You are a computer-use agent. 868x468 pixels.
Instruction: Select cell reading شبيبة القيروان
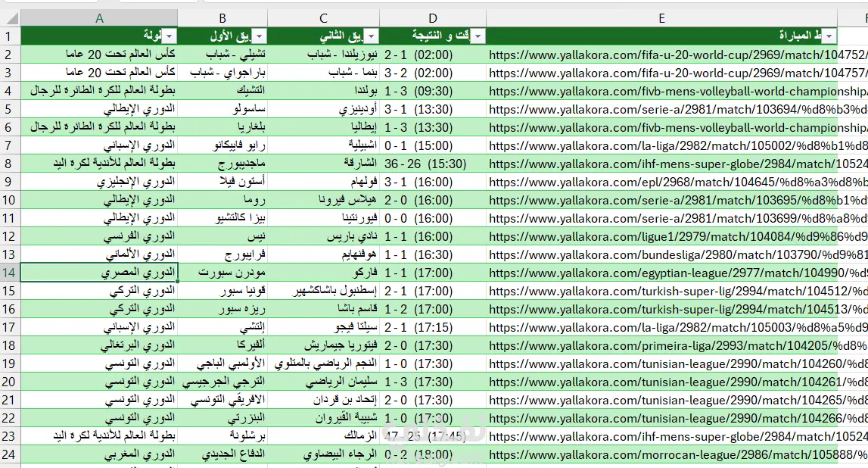point(323,418)
